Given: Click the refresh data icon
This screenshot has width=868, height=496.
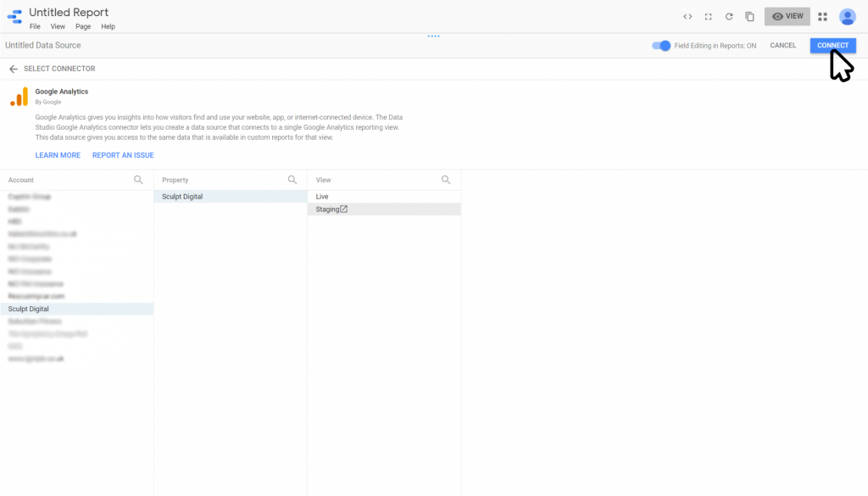Looking at the screenshot, I should point(728,16).
